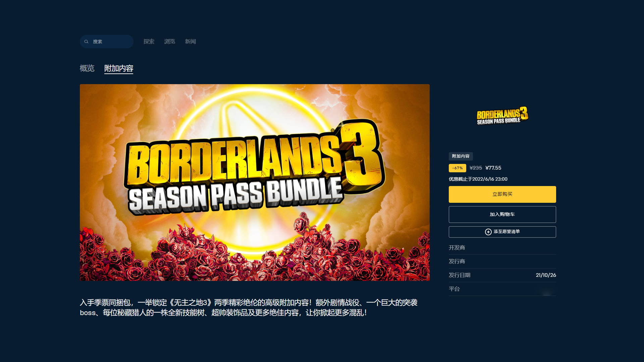Click the plus icon in wishlist button

[x=488, y=232]
